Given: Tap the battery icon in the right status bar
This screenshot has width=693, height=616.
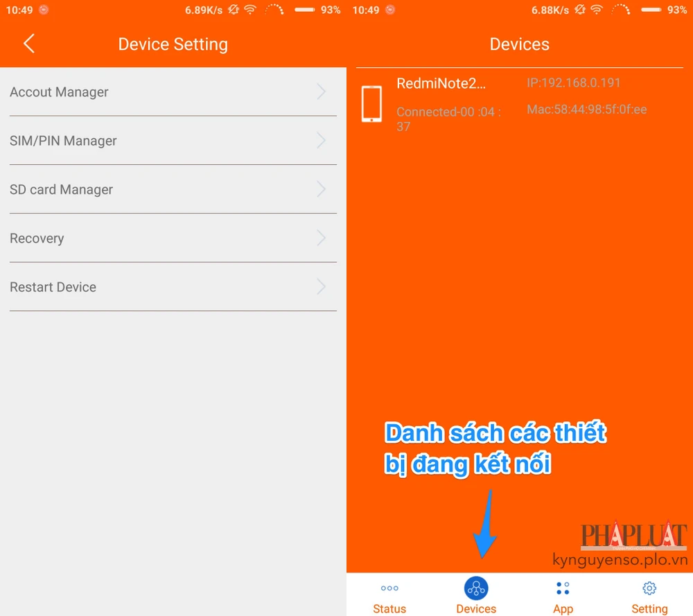Looking at the screenshot, I should [651, 10].
